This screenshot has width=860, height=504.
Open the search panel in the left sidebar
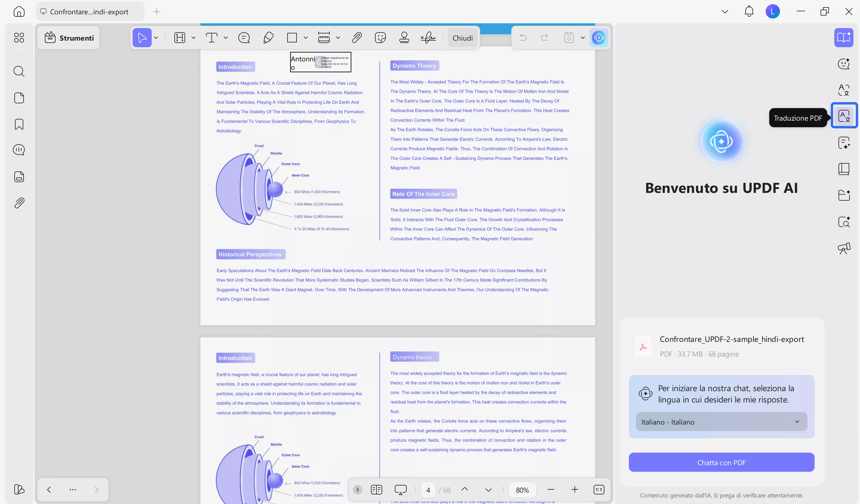[x=19, y=71]
